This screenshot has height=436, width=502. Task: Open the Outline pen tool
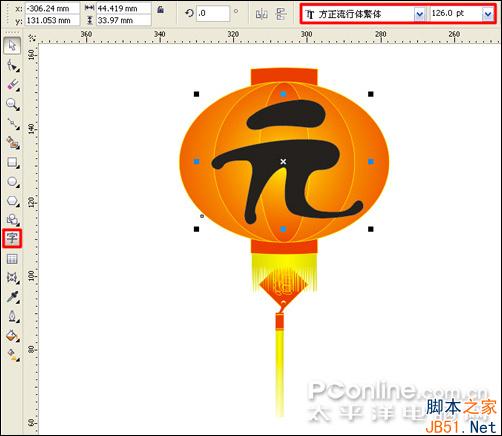12,316
